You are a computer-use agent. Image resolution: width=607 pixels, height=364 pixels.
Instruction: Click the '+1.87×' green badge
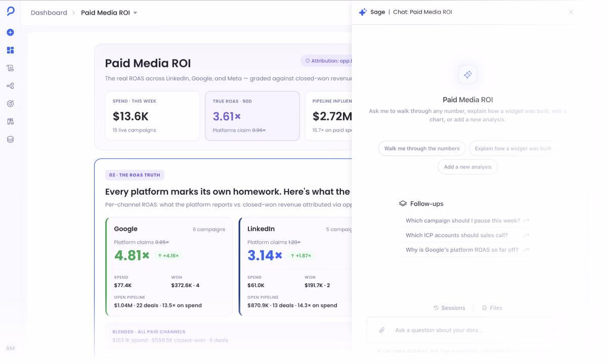tap(301, 256)
